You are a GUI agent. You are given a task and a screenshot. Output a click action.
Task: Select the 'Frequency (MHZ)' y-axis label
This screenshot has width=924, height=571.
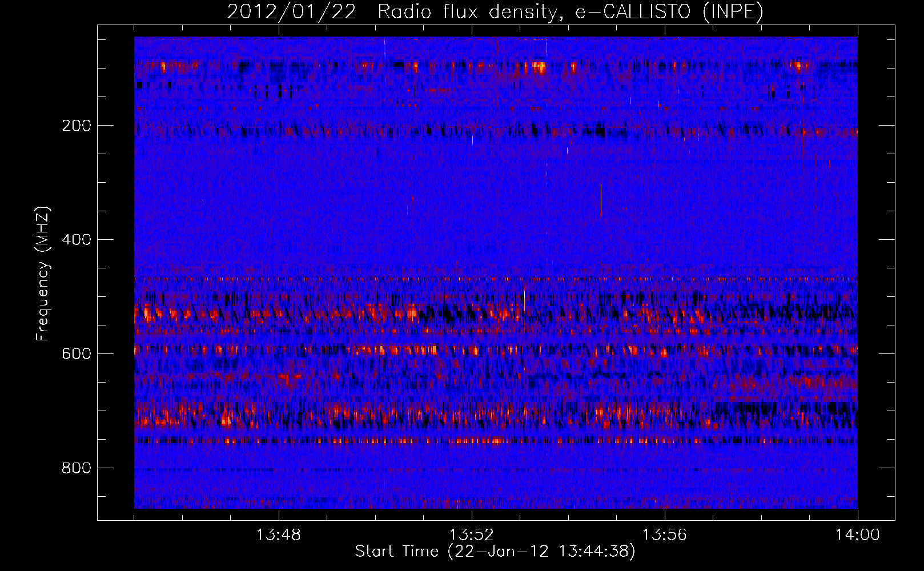pos(43,274)
